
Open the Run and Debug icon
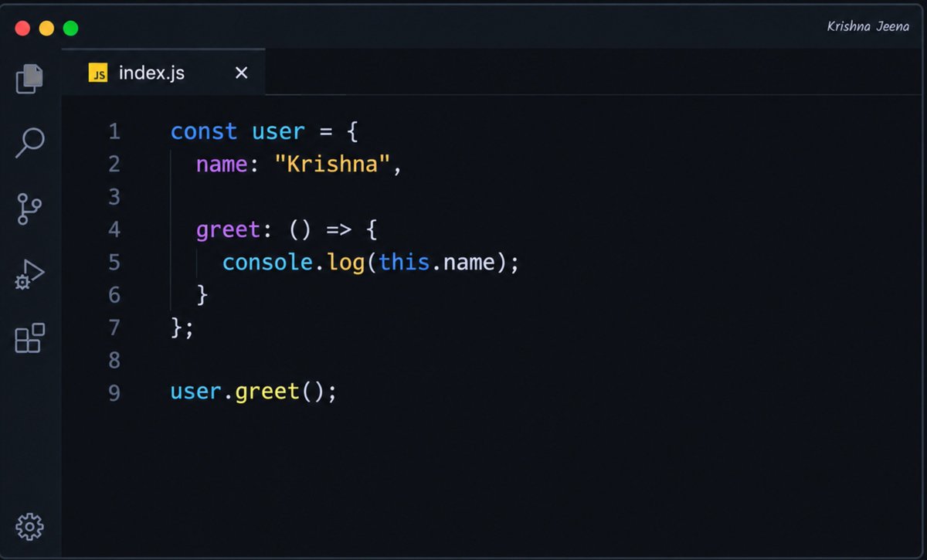pyautogui.click(x=29, y=274)
